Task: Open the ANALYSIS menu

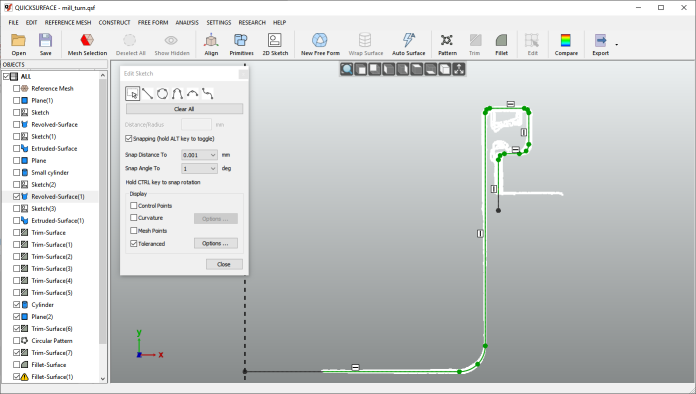Action: tap(187, 22)
